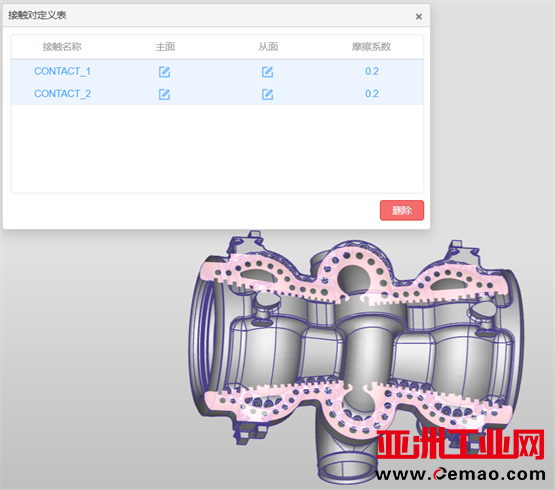Screen dimensions: 555x490
Task: Select the threaded left opening of the valve body
Action: tap(204, 335)
